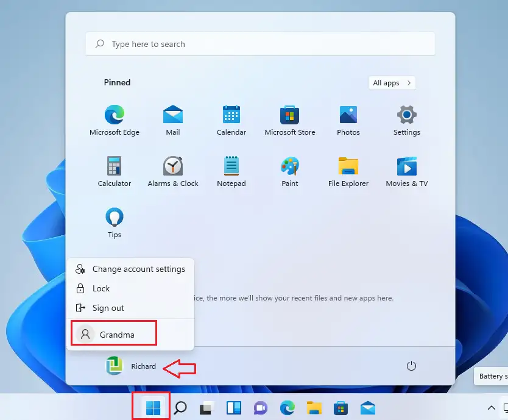This screenshot has height=420, width=508.
Task: Choose Sign out from the account menu
Action: [130, 308]
